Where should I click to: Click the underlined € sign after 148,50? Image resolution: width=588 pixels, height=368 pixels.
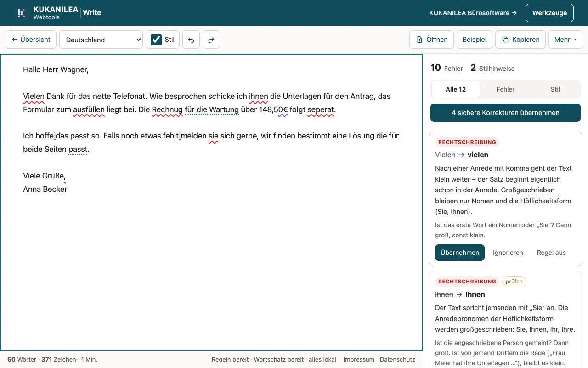[x=283, y=110]
